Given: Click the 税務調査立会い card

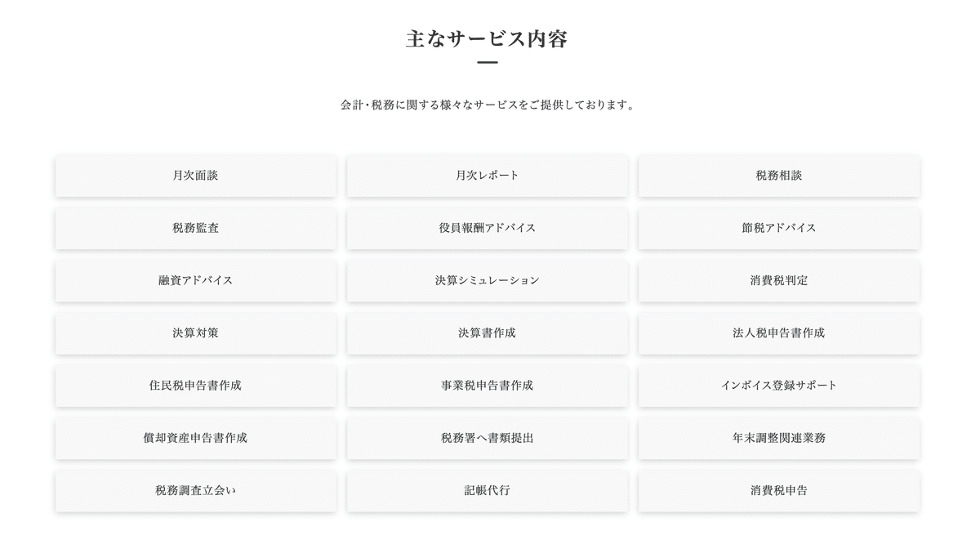Looking at the screenshot, I should tap(196, 491).
